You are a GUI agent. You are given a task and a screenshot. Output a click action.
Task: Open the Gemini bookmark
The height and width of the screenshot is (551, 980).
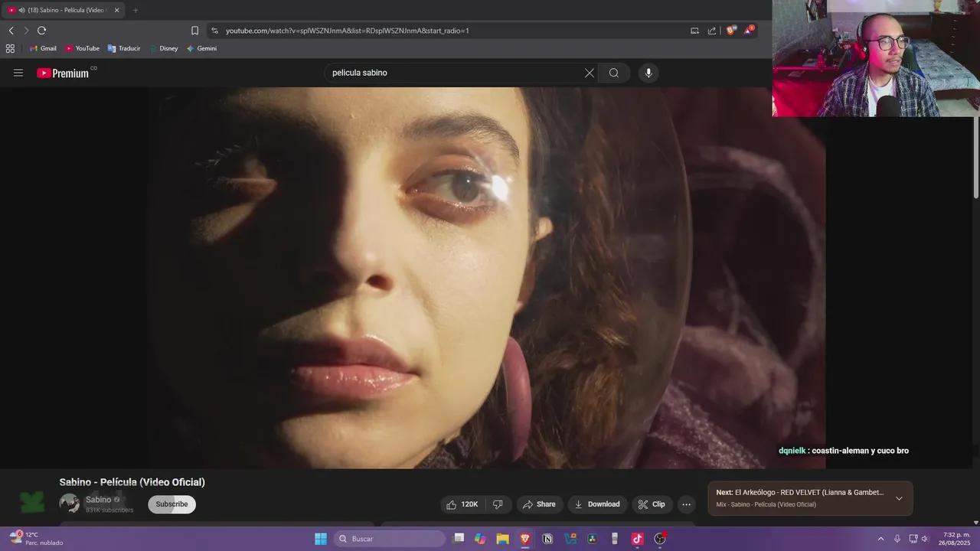[201, 48]
